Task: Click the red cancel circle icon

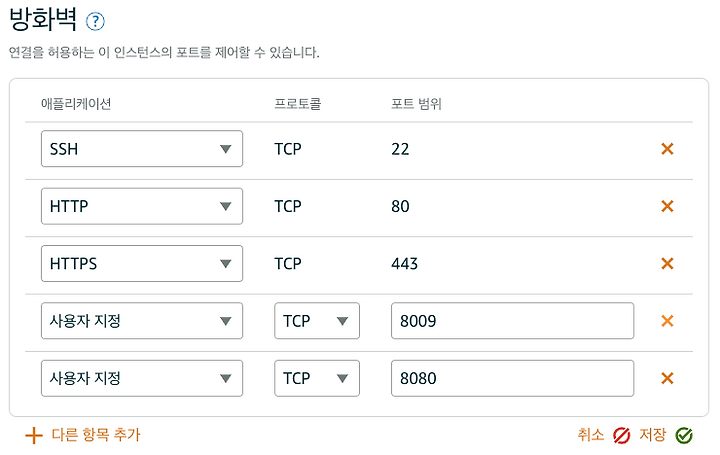Action: click(x=621, y=435)
